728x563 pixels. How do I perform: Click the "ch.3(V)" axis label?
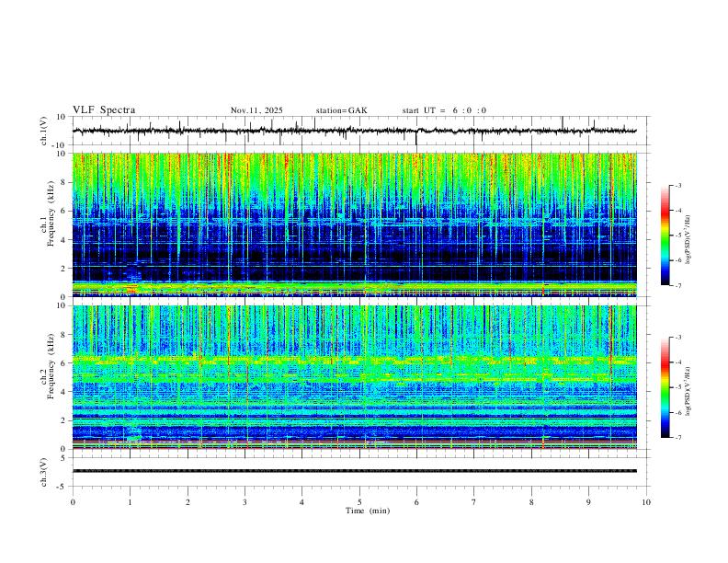click(x=44, y=472)
